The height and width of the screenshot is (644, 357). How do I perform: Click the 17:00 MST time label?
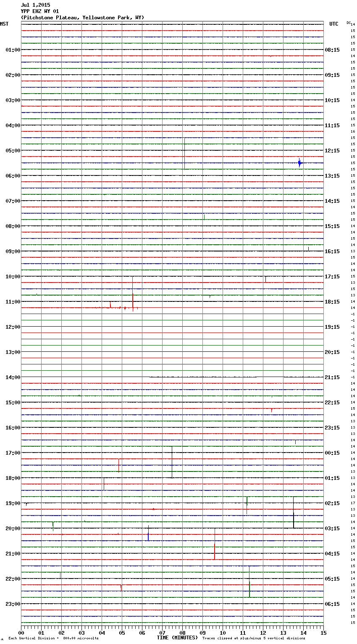click(x=13, y=453)
